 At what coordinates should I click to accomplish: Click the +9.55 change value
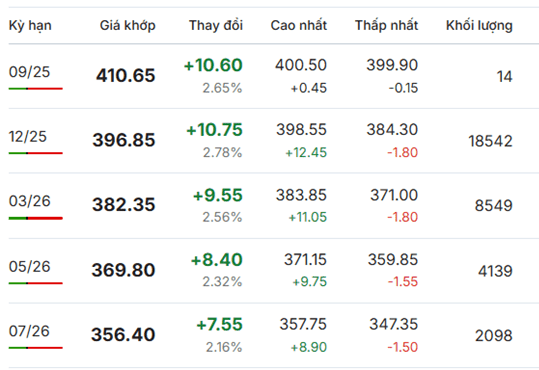[x=218, y=195]
